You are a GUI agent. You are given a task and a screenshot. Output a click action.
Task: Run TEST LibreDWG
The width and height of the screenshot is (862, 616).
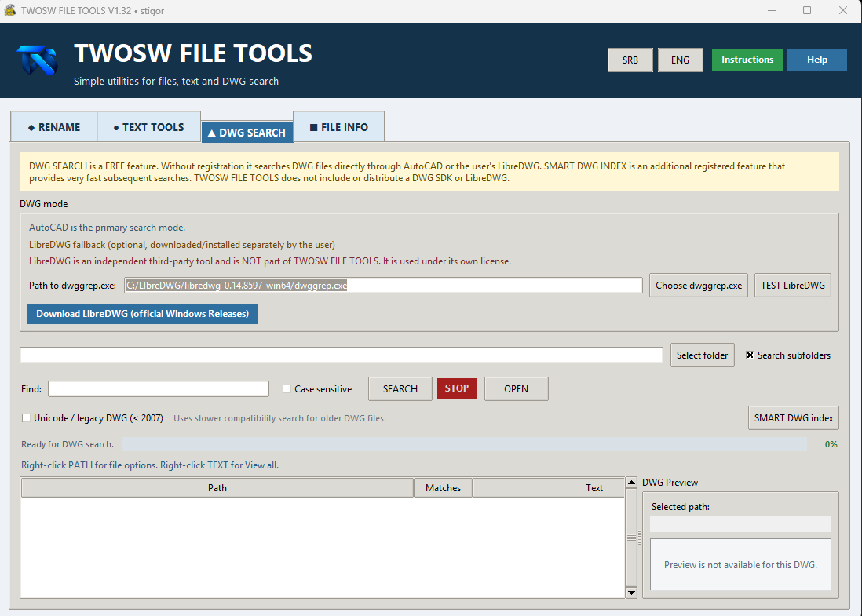click(793, 285)
